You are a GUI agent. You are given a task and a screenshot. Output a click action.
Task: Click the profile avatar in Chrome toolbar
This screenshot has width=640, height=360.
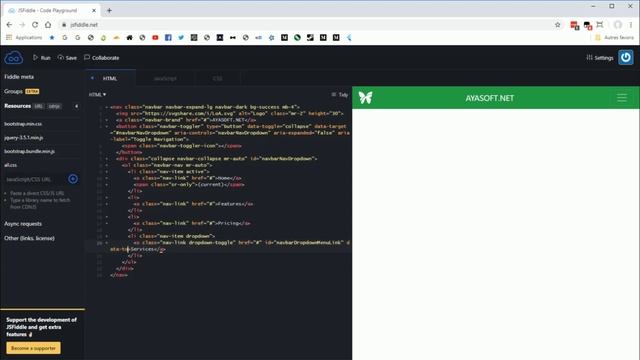pyautogui.click(x=618, y=25)
